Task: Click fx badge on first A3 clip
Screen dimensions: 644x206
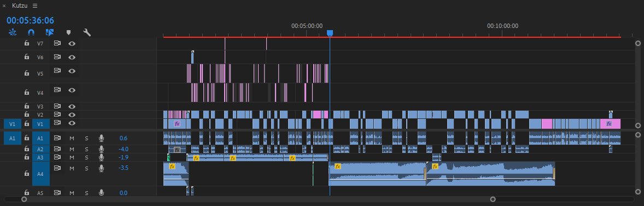Action: point(196,158)
